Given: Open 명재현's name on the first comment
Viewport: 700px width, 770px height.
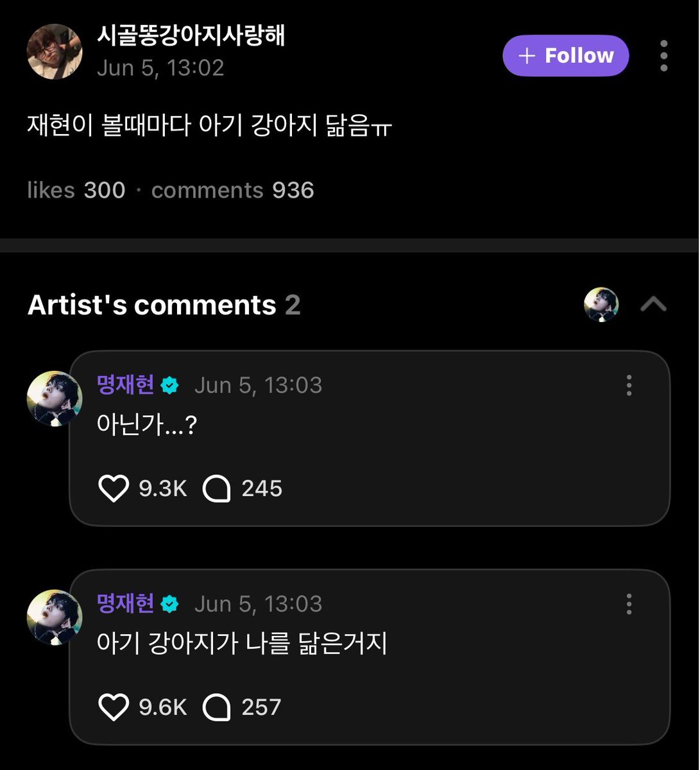Looking at the screenshot, I should [x=125, y=385].
